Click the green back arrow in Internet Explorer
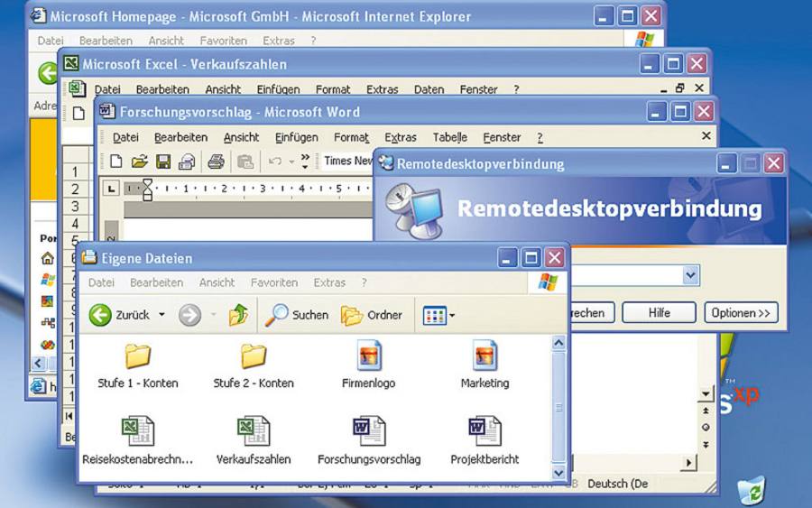 tap(49, 73)
